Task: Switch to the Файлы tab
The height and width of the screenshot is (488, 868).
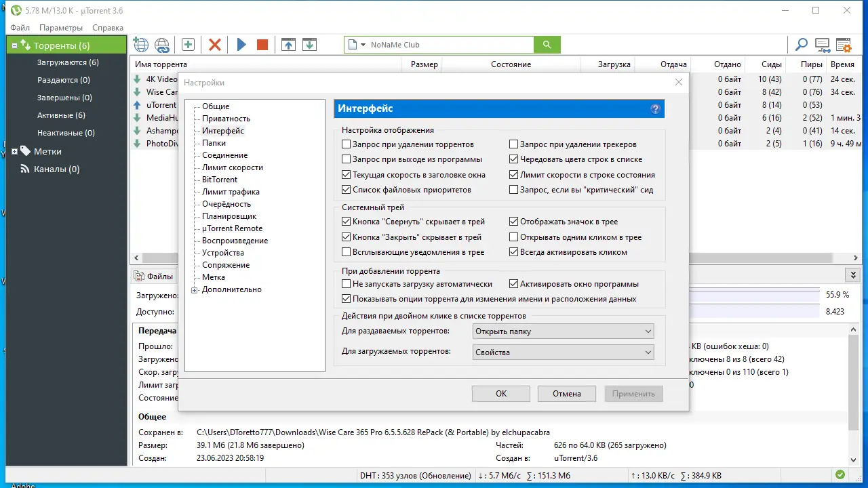Action: [154, 277]
